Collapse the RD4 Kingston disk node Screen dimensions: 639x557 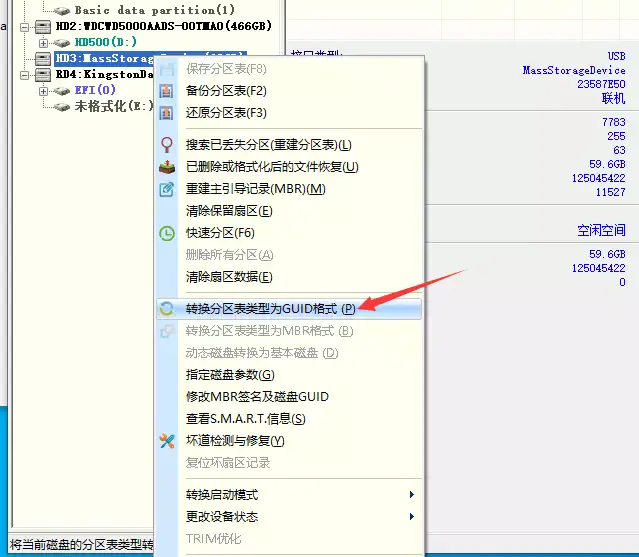(x=25, y=75)
